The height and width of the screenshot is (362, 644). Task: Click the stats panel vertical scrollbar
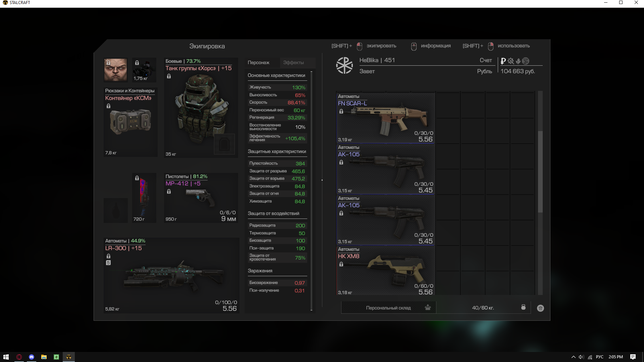[312, 191]
